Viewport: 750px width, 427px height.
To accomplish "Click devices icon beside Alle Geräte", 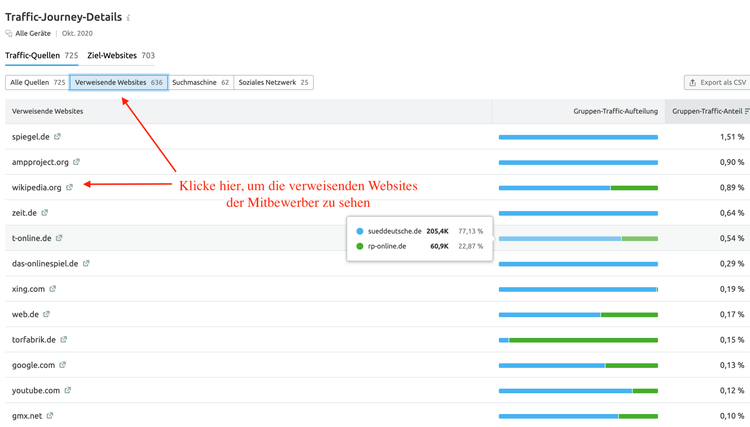I will pyautogui.click(x=9, y=33).
